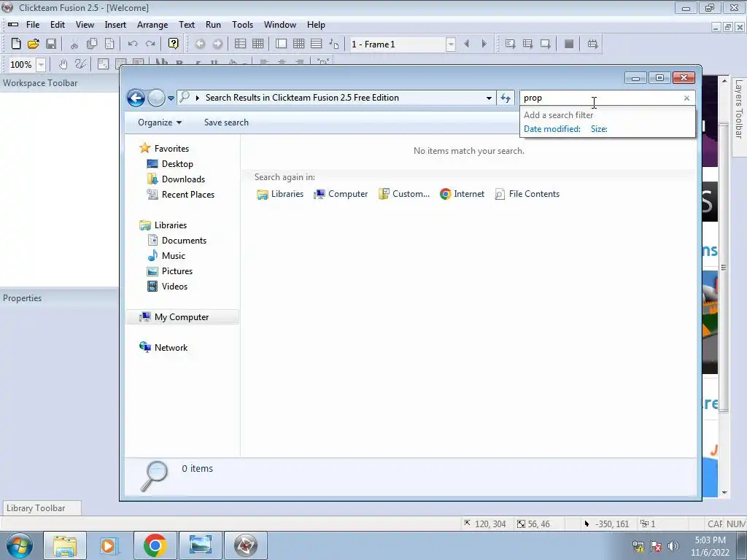Select Music library
The height and width of the screenshot is (560, 747).
[166, 256]
